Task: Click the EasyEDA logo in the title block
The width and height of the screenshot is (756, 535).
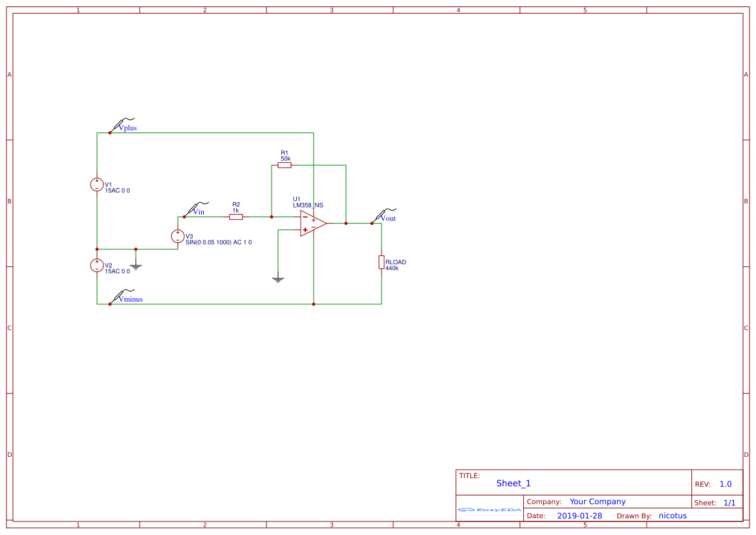Action: coord(488,510)
